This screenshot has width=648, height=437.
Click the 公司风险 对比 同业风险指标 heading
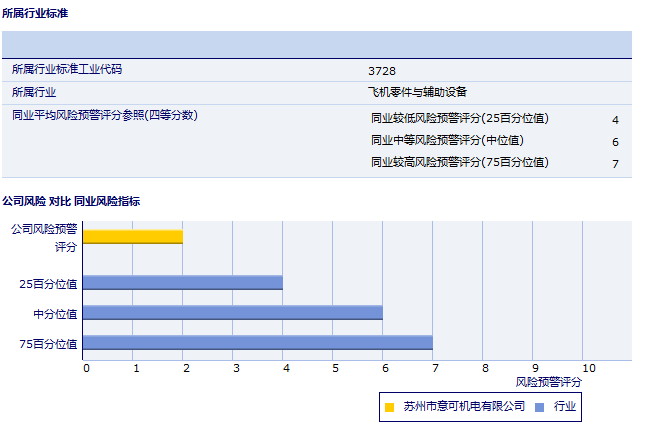71,201
